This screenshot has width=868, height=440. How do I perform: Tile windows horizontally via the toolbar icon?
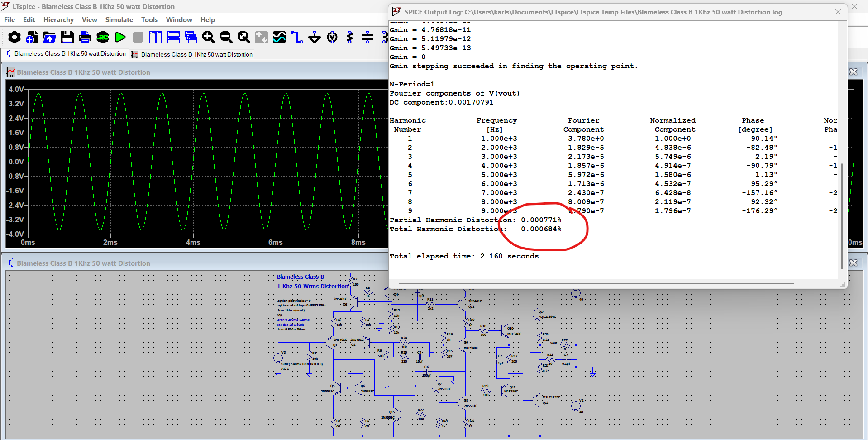(173, 37)
